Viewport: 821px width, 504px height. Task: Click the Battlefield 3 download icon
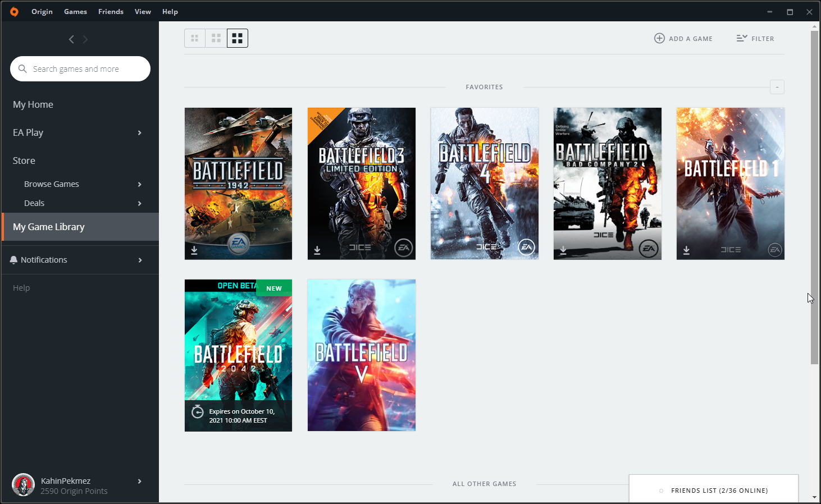[x=317, y=250]
